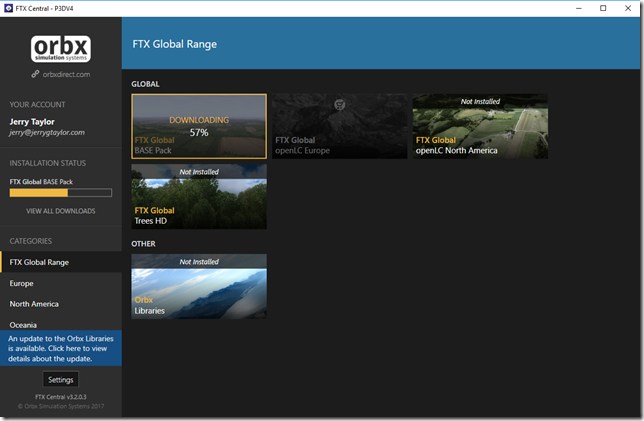The width and height of the screenshot is (644, 421).
Task: Select the FTX Global openLC North America tile
Action: click(480, 126)
